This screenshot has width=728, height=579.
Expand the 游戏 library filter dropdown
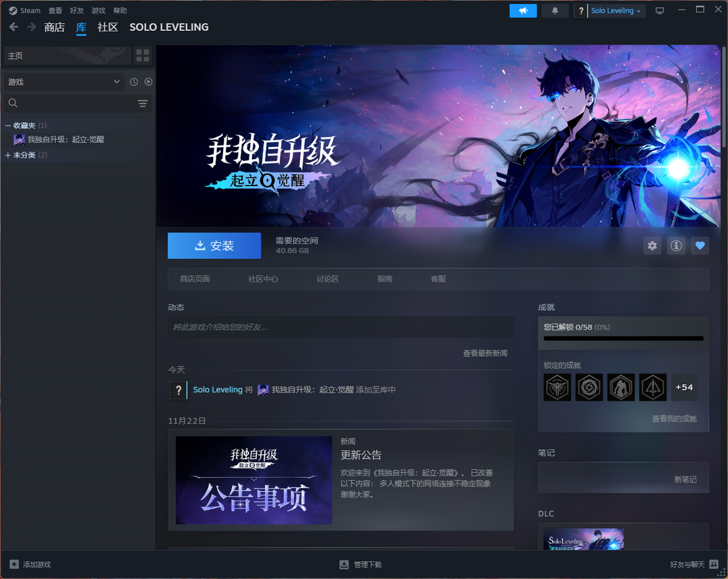[x=64, y=82]
